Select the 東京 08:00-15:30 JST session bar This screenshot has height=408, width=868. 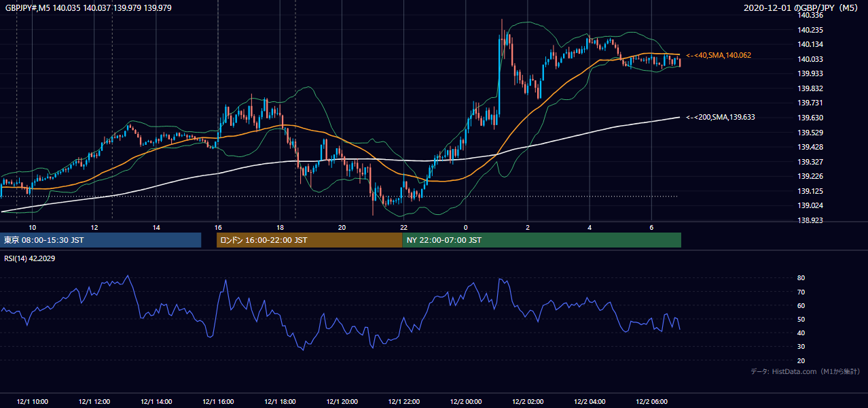pyautogui.click(x=101, y=240)
